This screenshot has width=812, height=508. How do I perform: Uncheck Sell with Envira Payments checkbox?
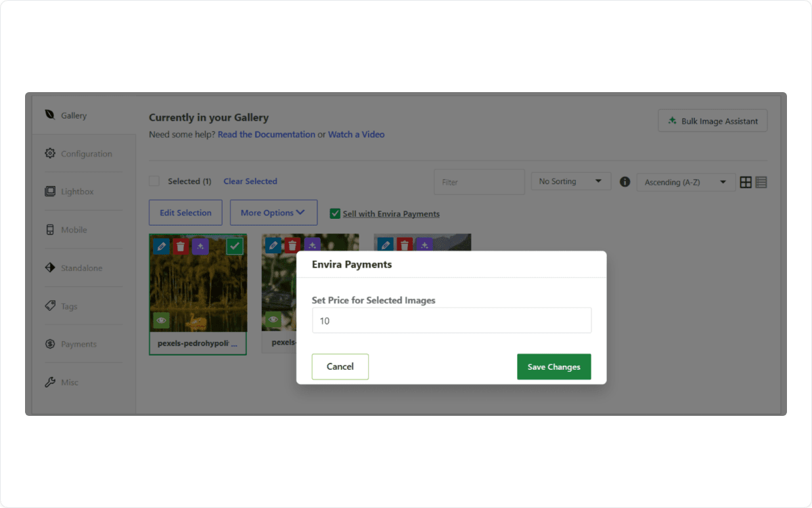(335, 213)
